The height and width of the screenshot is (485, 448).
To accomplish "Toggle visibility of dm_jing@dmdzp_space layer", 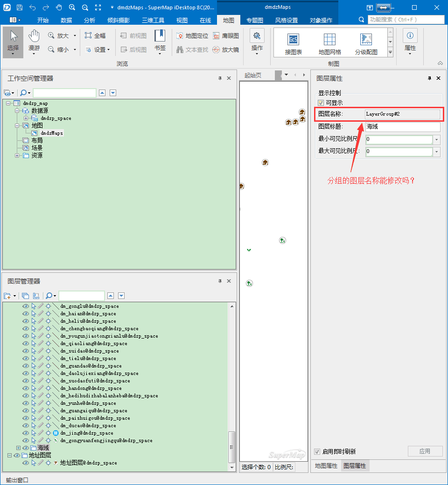I will [26, 433].
